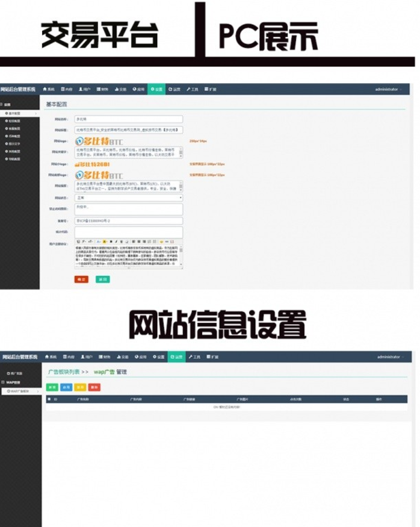This screenshot has height=527, width=420.
Task: Select 导航配置 sidebar item
Action: coord(13,159)
